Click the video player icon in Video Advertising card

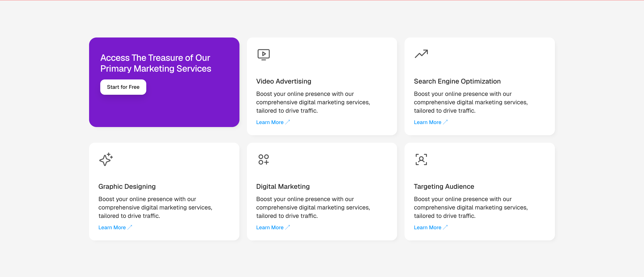click(263, 54)
